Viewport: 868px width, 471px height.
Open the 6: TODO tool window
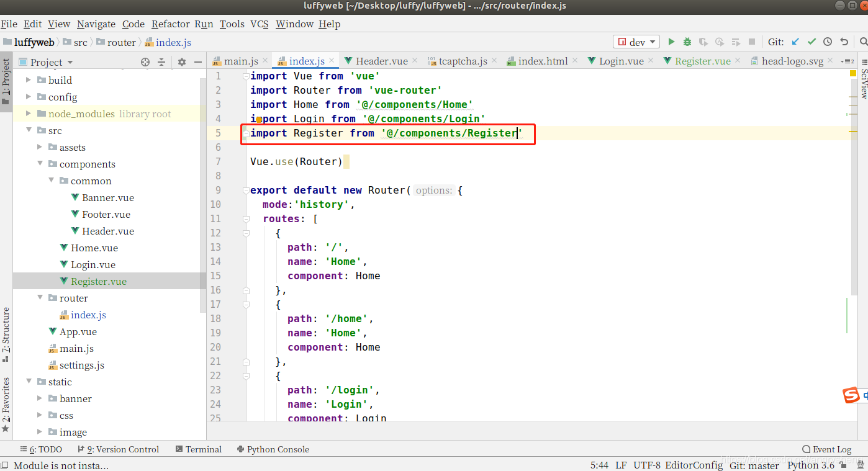click(41, 449)
